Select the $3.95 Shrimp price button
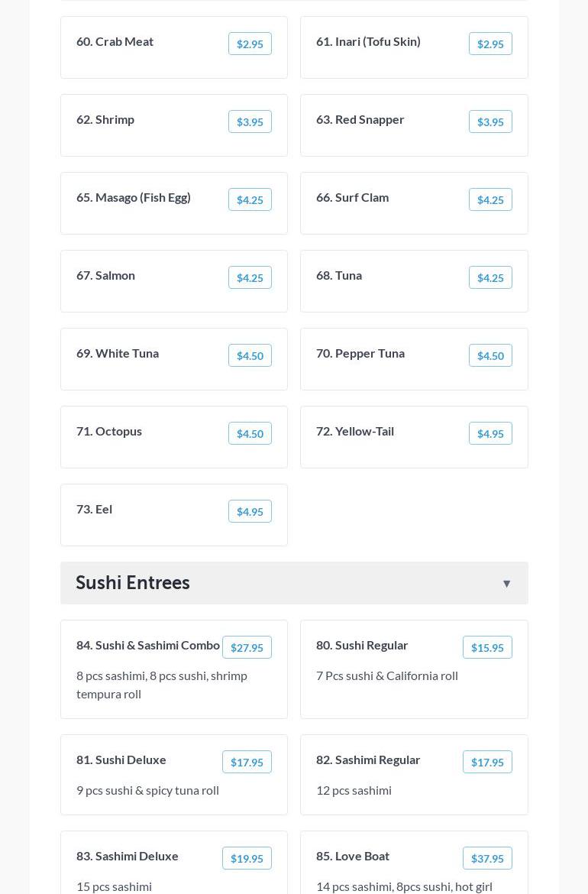Screen dimensions: 588x894 pyautogui.click(x=250, y=122)
